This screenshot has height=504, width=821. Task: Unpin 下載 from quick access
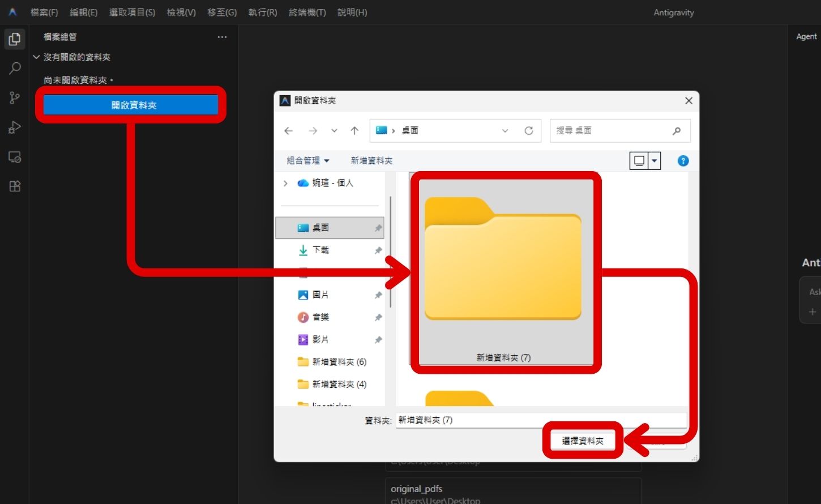(378, 250)
